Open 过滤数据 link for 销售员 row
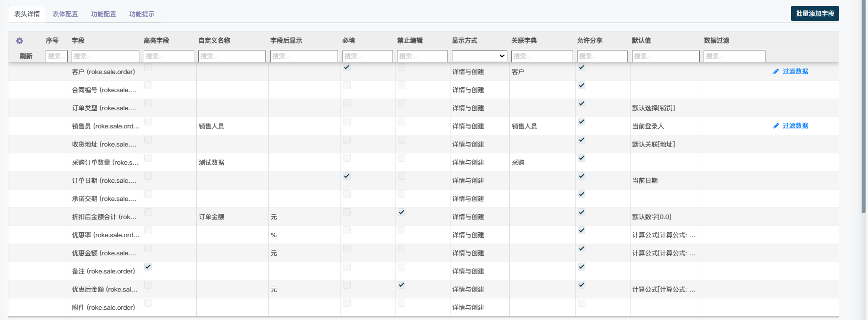 (795, 126)
